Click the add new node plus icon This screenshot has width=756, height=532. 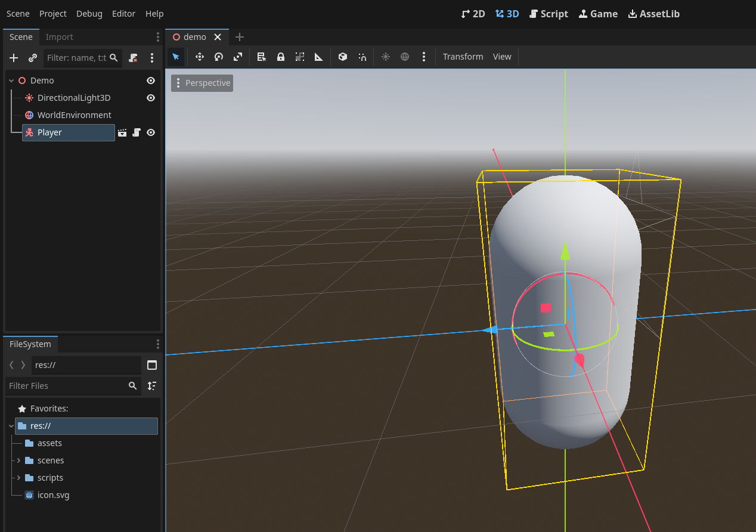pyautogui.click(x=14, y=58)
